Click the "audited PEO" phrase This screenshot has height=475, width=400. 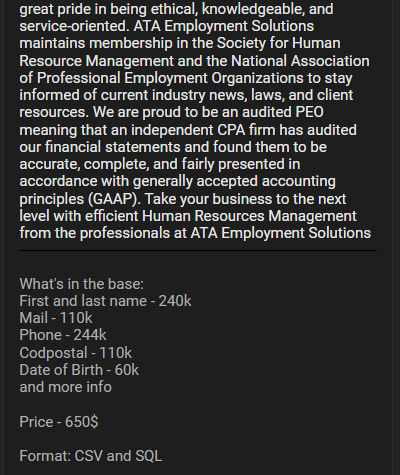tap(283, 112)
